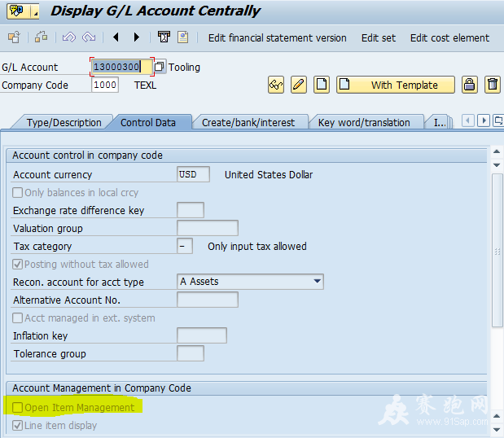The width and height of the screenshot is (504, 438).
Task: Click the With Template button
Action: [x=396, y=85]
